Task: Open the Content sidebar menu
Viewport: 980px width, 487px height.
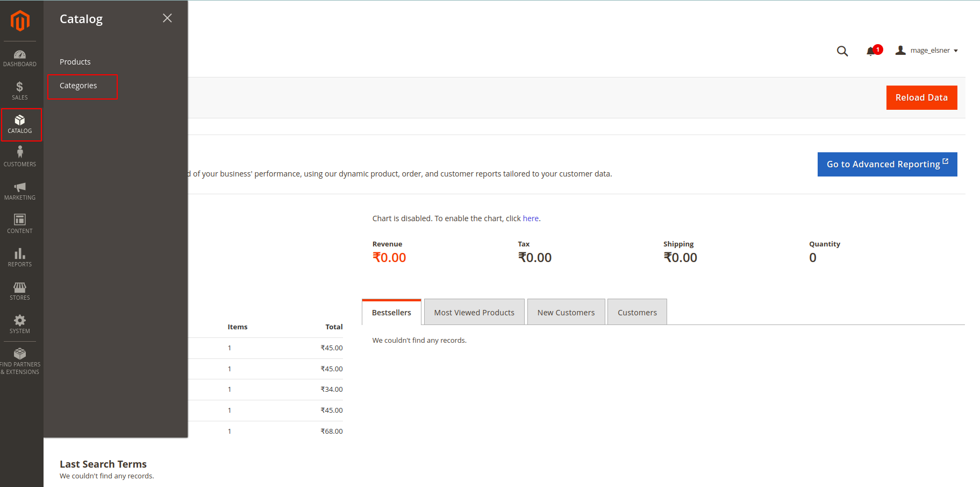Action: 20,224
